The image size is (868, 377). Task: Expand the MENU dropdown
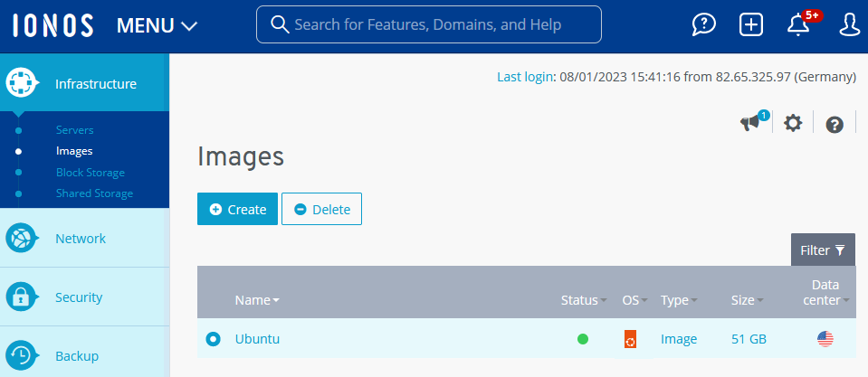click(157, 25)
